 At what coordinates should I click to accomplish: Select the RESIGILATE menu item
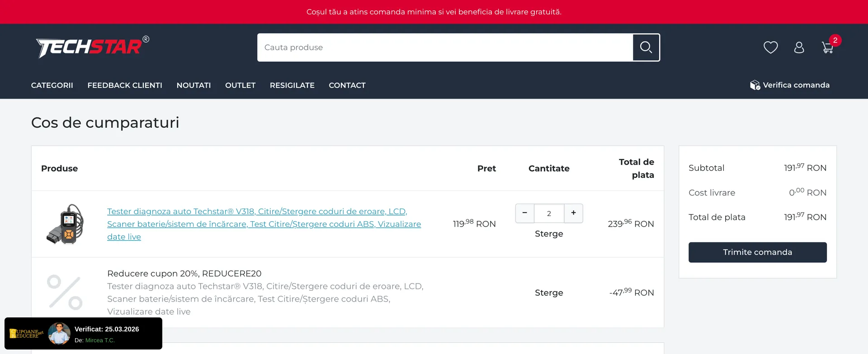pos(292,85)
